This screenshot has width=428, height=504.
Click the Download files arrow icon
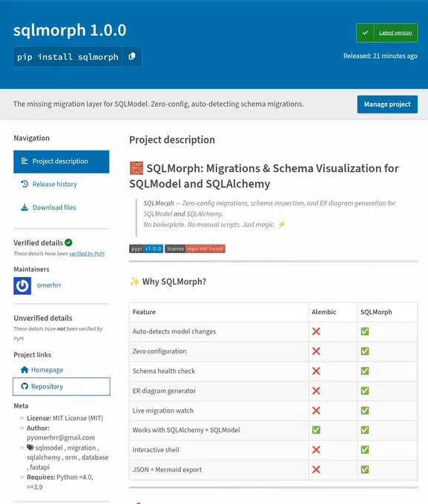[24, 208]
